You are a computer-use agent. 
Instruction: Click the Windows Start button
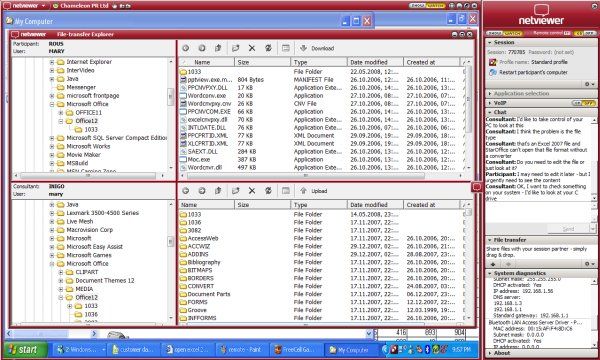click(x=26, y=349)
